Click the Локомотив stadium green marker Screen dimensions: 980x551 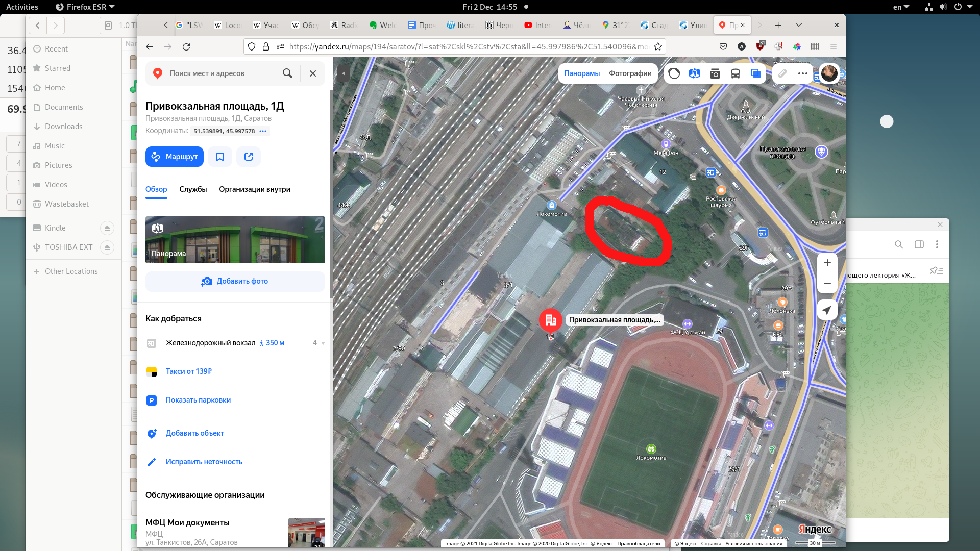[x=651, y=449]
